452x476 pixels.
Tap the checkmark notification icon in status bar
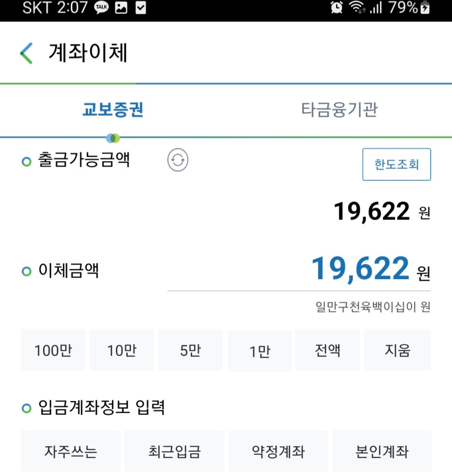[x=140, y=7]
